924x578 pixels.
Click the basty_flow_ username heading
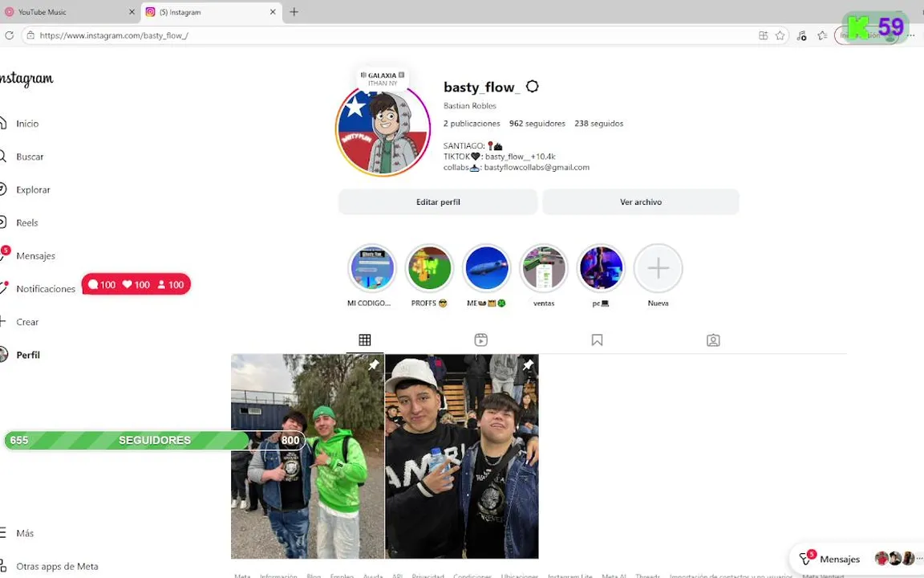481,88
